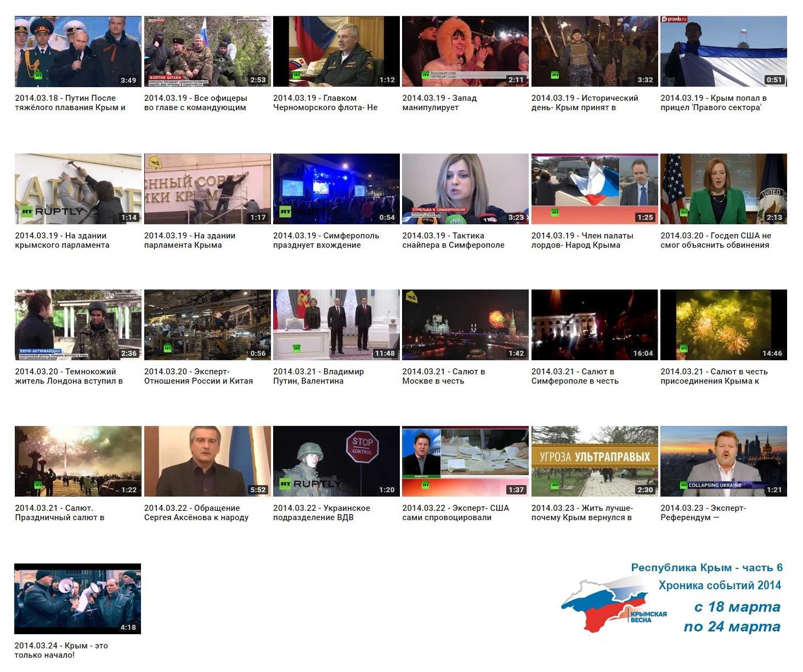This screenshot has height=672, width=803.
Task: Click the 16:04 duration badge
Action: tap(643, 354)
